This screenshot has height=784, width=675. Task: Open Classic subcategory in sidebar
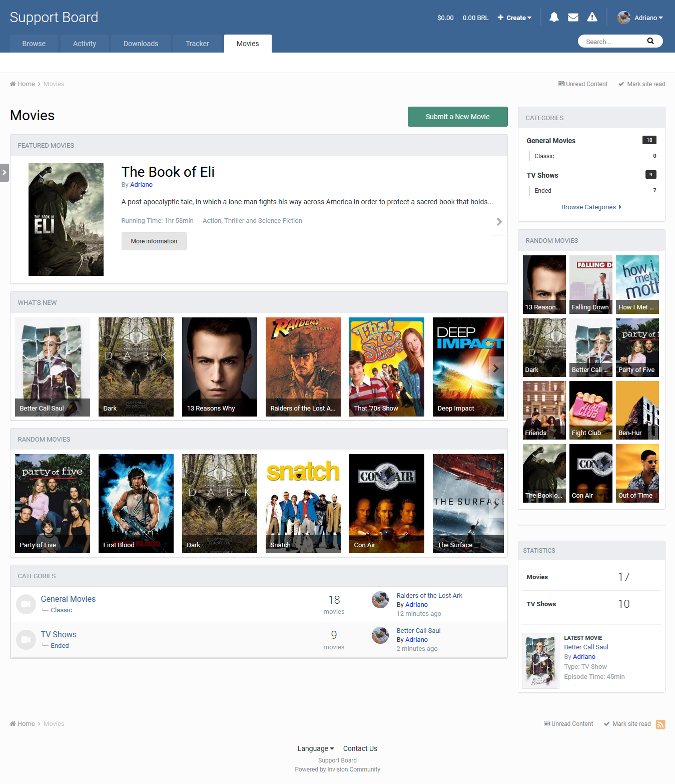tap(544, 156)
